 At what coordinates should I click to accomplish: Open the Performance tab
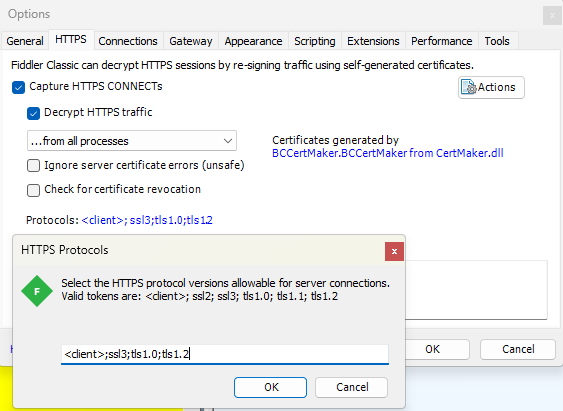coord(442,41)
